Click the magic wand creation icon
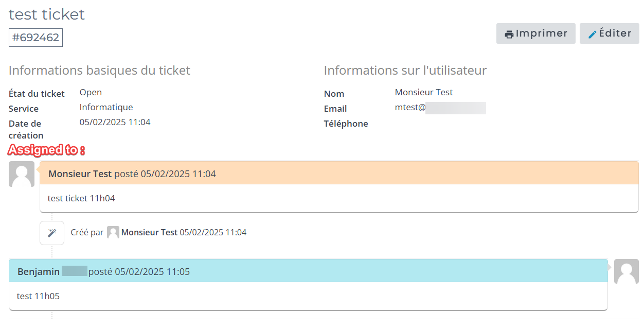Screen dimensions: 644x328 pos(52,233)
